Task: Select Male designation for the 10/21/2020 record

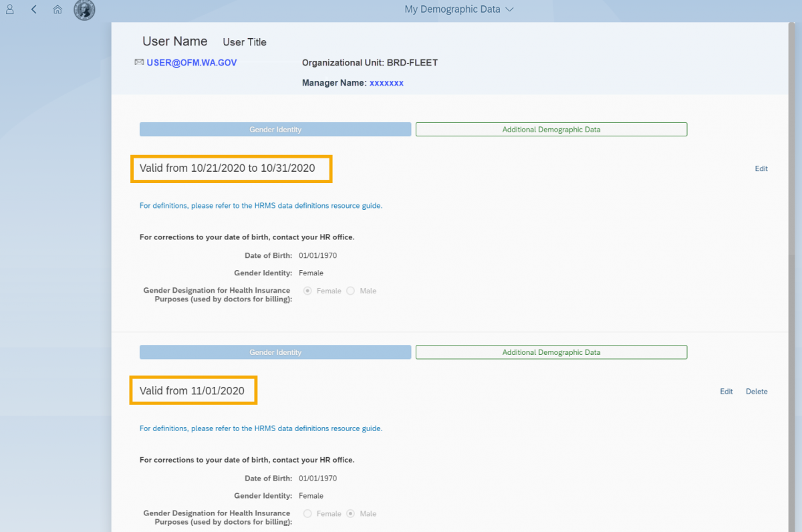Action: (350, 291)
